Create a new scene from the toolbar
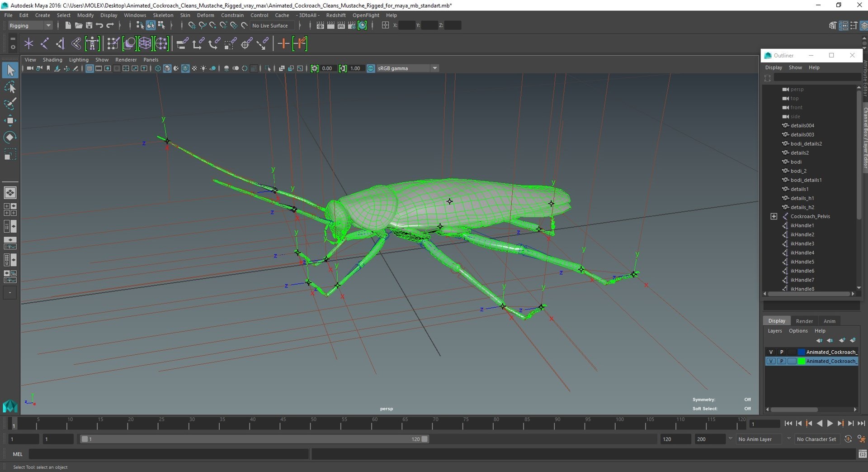The image size is (868, 472). [x=68, y=25]
